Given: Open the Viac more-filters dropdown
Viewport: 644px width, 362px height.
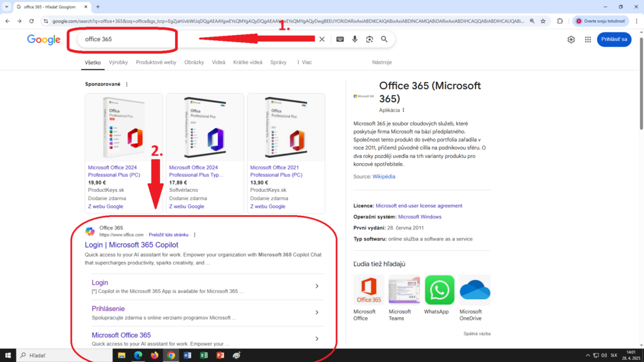Looking at the screenshot, I should pos(304,62).
